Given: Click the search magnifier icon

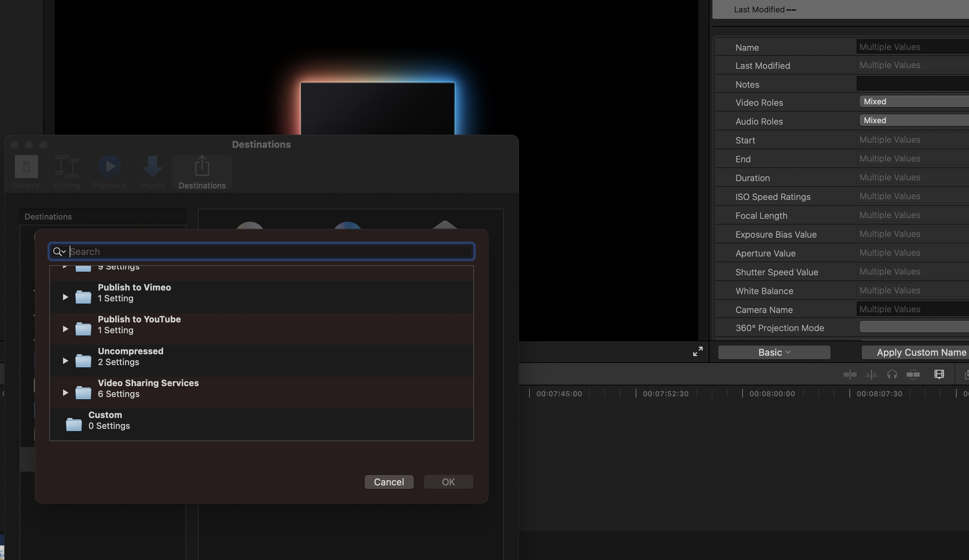Looking at the screenshot, I should pyautogui.click(x=58, y=251).
